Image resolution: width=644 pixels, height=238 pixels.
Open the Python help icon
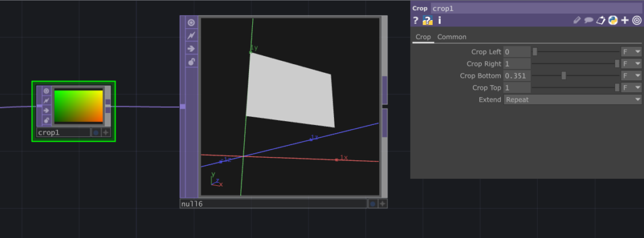[x=428, y=20]
